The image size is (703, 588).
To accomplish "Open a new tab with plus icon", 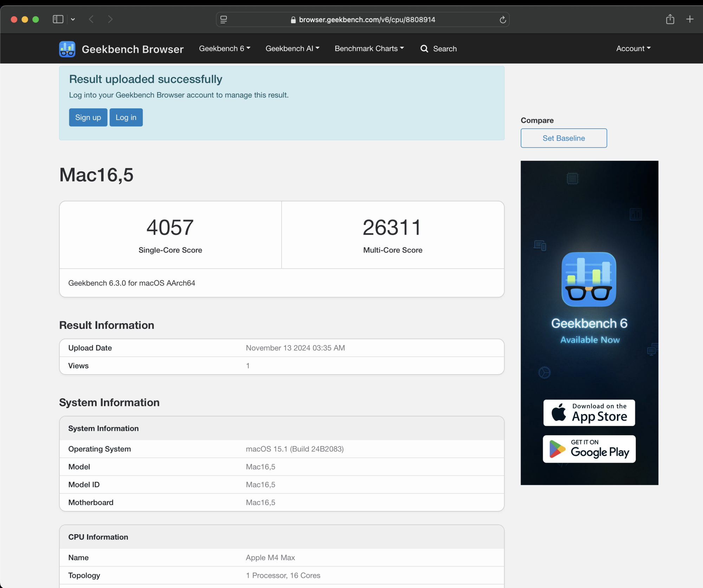I will coord(690,19).
